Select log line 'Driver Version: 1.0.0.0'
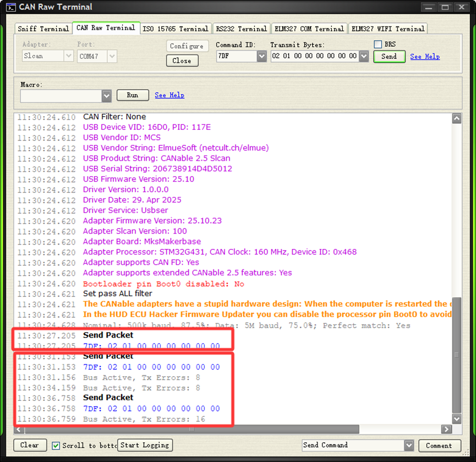476x462 pixels. point(125,189)
